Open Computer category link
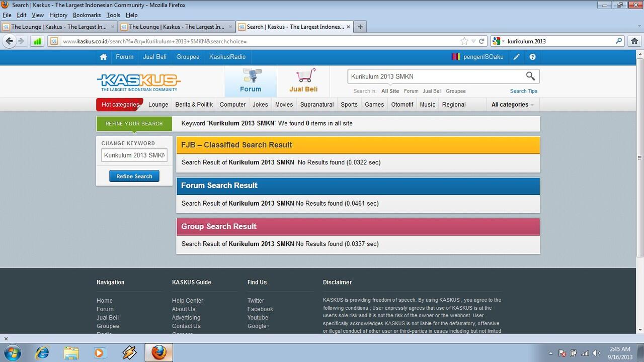The height and width of the screenshot is (362, 644). (232, 105)
